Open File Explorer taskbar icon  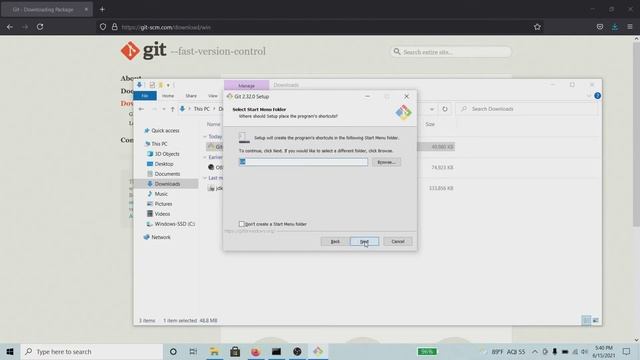coord(214,351)
